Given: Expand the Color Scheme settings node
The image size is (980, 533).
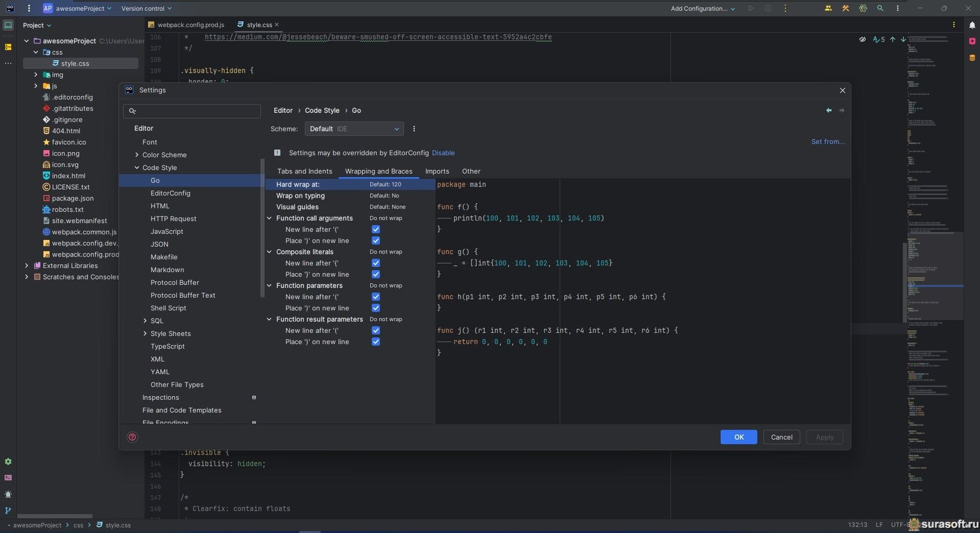Looking at the screenshot, I should (137, 155).
